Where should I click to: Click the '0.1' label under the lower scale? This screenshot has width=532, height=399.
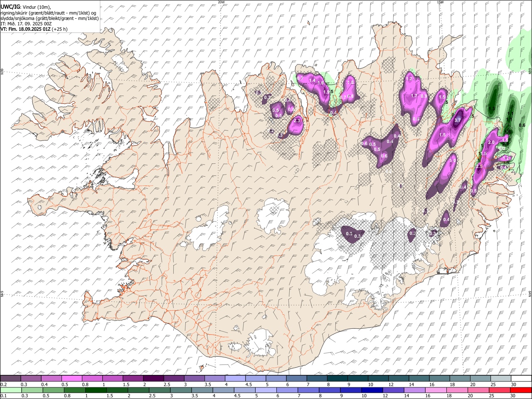pyautogui.click(x=3, y=396)
